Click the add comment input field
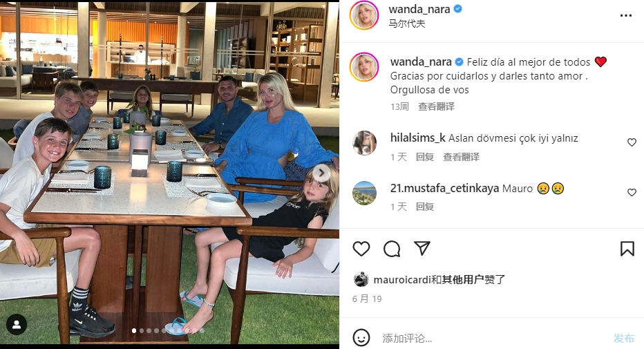This screenshot has height=349, width=644. 493,339
